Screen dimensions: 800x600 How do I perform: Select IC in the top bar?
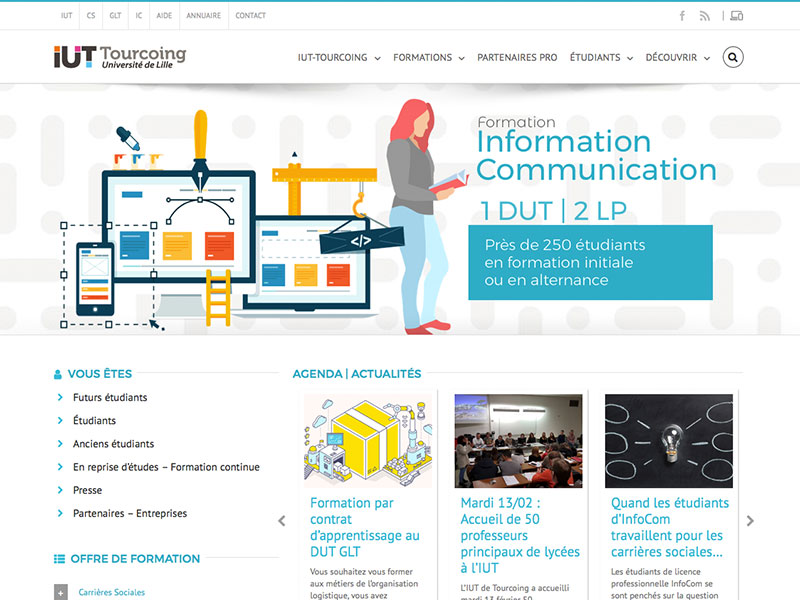[x=139, y=16]
